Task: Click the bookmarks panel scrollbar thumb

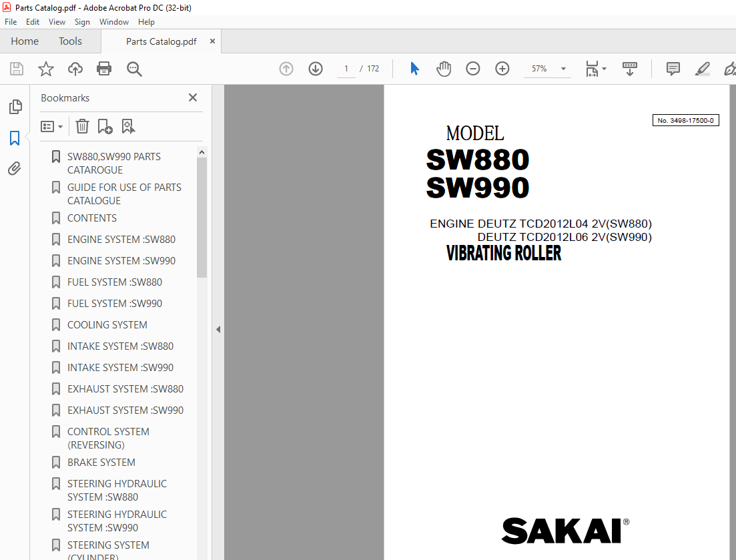Action: 202,218
